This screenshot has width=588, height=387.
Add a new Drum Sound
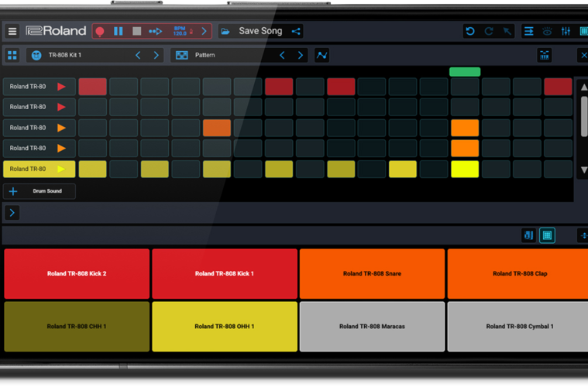coord(40,191)
